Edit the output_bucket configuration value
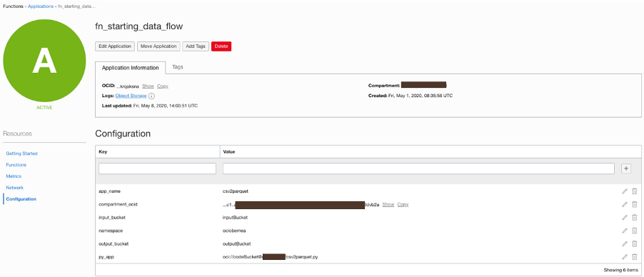Image resolution: width=644 pixels, height=277 pixels. click(x=624, y=243)
